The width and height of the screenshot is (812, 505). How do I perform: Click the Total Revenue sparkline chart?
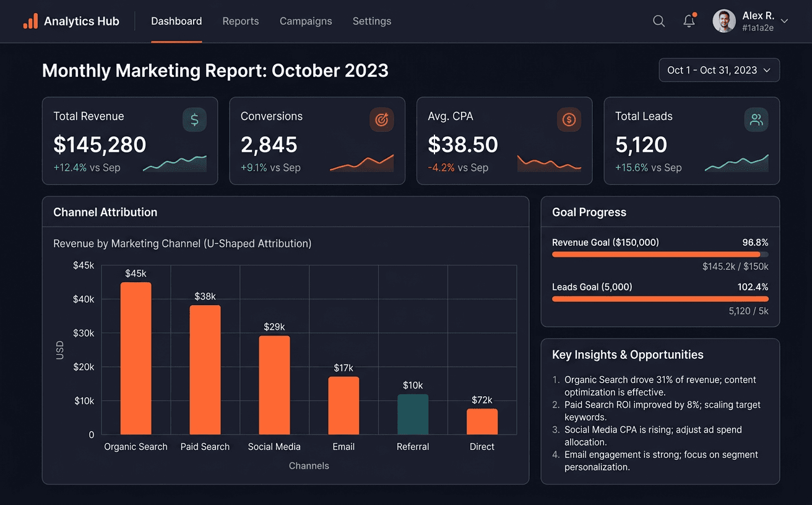click(x=175, y=163)
